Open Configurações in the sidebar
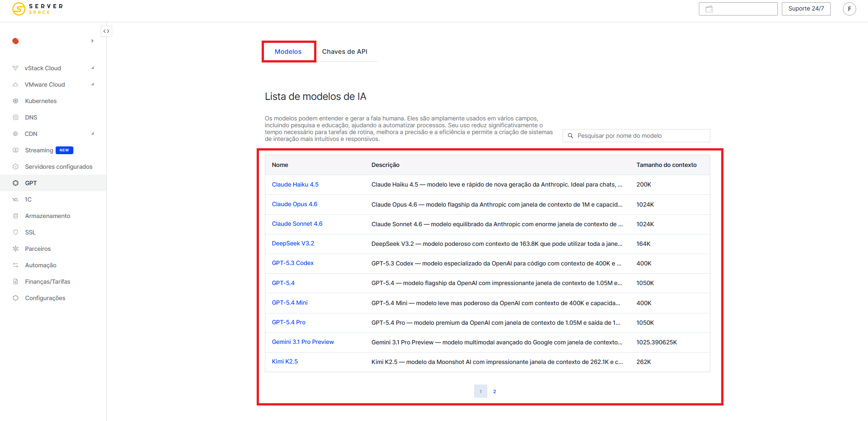The image size is (868, 421). (x=45, y=298)
